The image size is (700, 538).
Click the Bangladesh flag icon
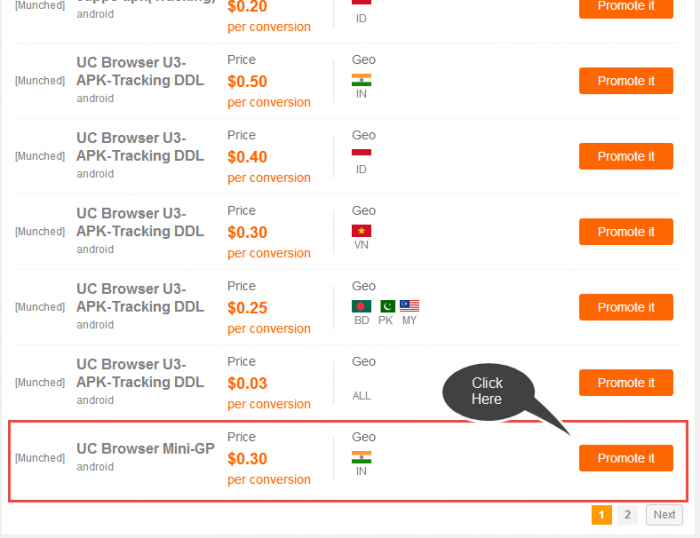361,306
